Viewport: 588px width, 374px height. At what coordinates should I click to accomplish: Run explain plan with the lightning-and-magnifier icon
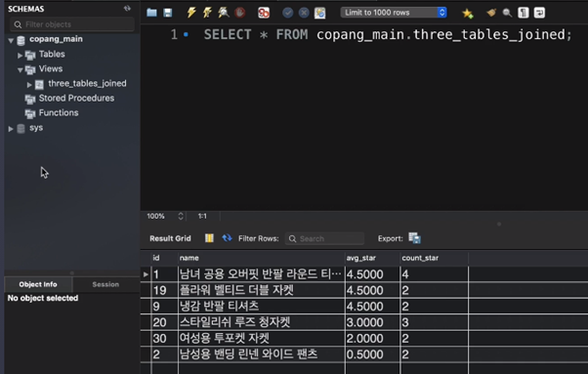pyautogui.click(x=224, y=13)
